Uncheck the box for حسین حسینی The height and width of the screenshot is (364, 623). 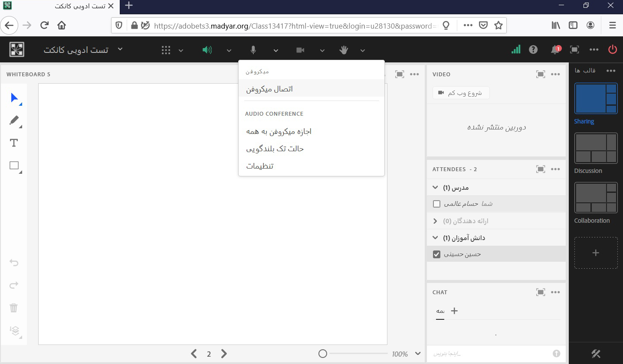coord(437,254)
